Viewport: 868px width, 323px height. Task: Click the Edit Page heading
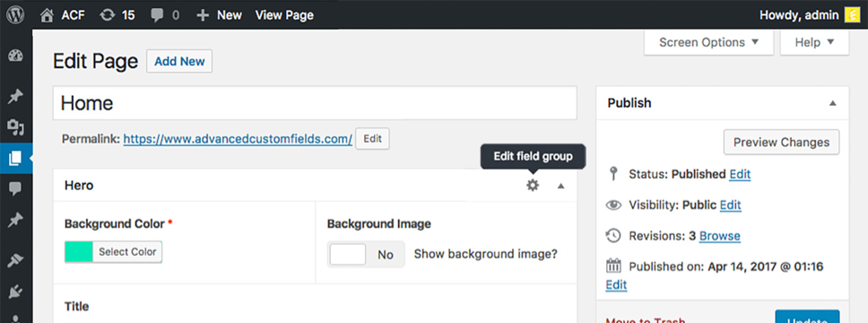pyautogui.click(x=95, y=61)
